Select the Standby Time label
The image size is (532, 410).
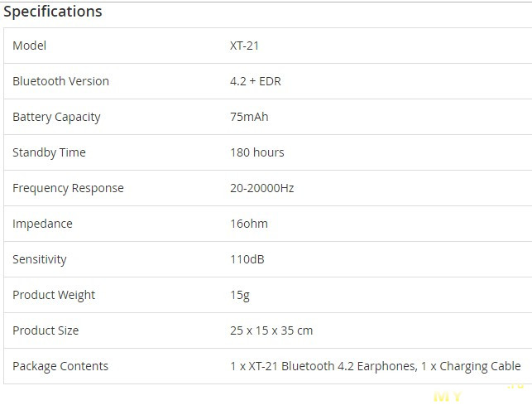(49, 152)
